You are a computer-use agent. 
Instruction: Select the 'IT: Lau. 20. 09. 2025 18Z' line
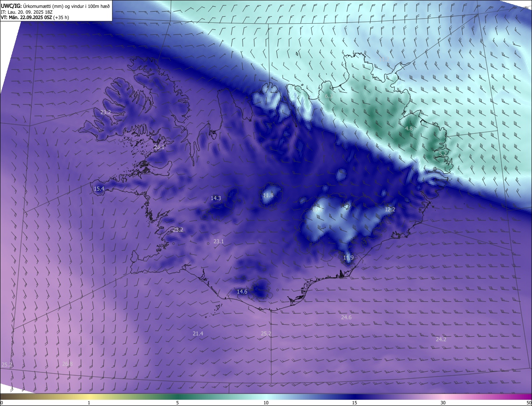(x=26, y=12)
